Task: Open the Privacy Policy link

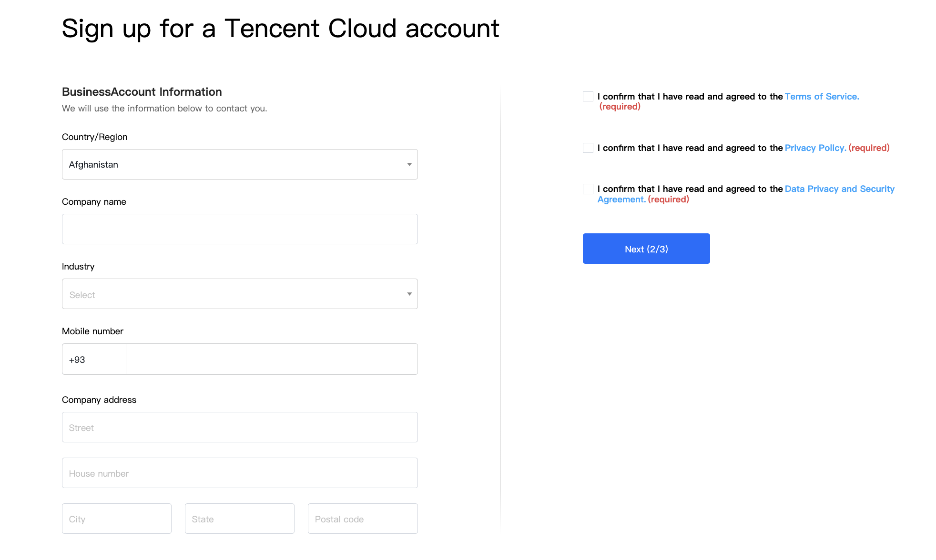Action: click(x=815, y=148)
